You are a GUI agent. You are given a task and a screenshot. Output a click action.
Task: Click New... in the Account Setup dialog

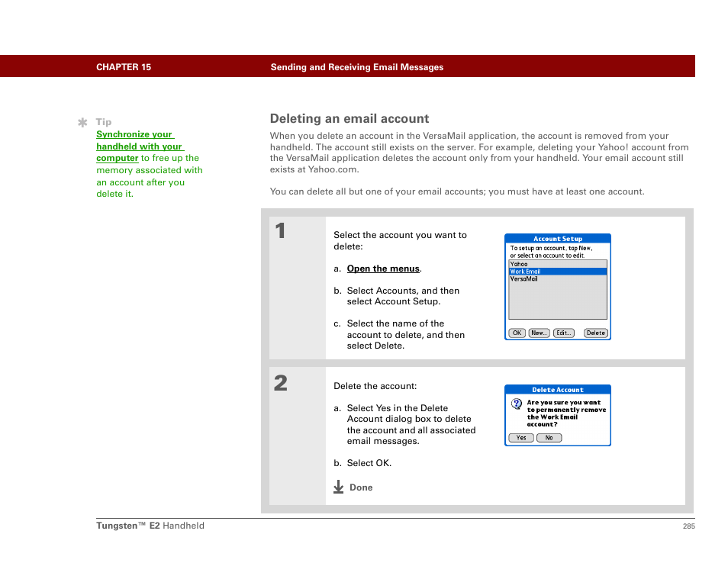[x=539, y=333]
